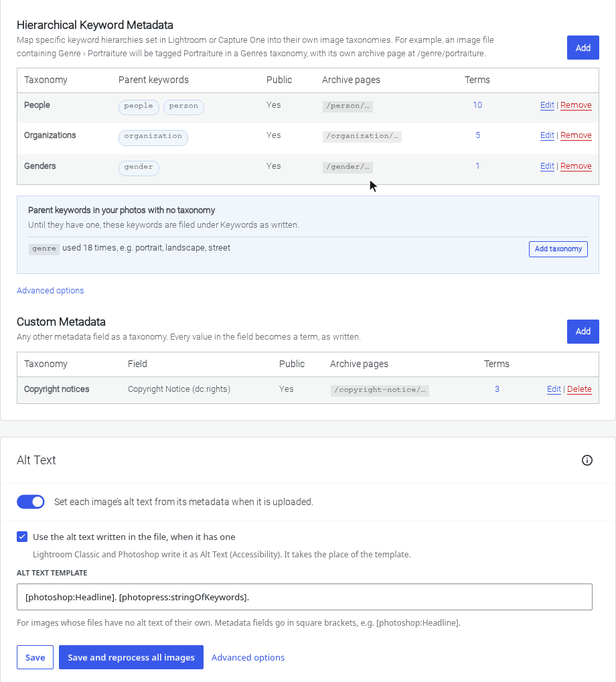The image size is (616, 682).
Task: Click the /organization/… archive page path
Action: point(362,136)
